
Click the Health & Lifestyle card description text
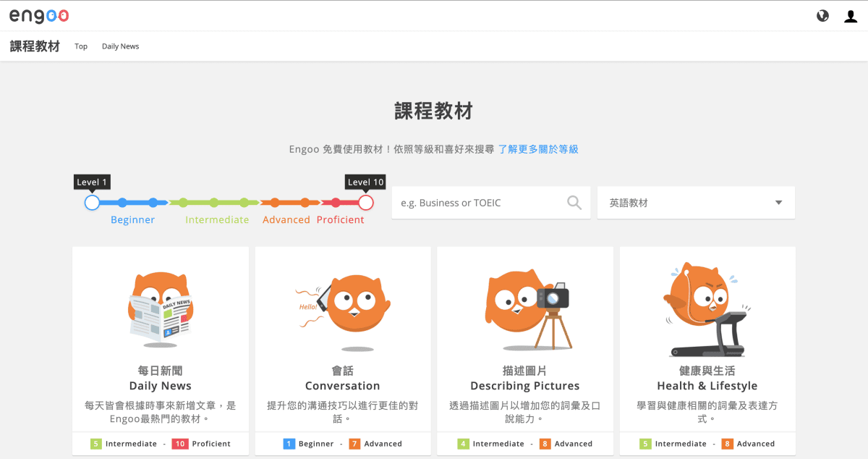[x=707, y=412]
